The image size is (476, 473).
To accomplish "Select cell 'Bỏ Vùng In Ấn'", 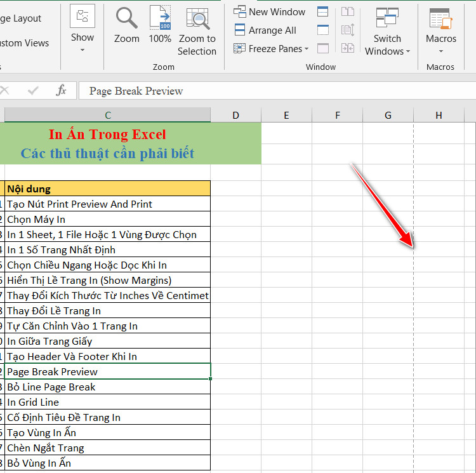I will 107,463.
